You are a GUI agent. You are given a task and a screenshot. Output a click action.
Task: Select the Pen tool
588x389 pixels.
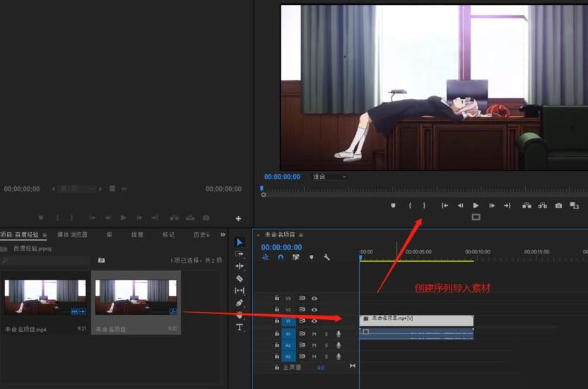tap(240, 302)
